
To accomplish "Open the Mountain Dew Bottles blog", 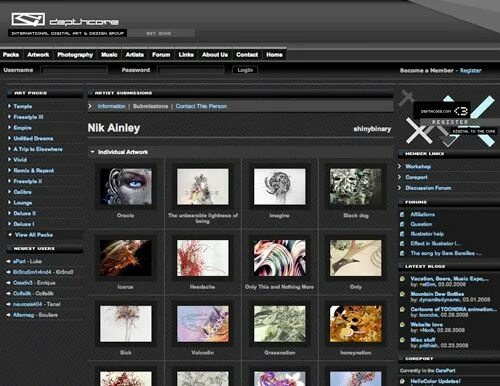I will click(x=437, y=294).
